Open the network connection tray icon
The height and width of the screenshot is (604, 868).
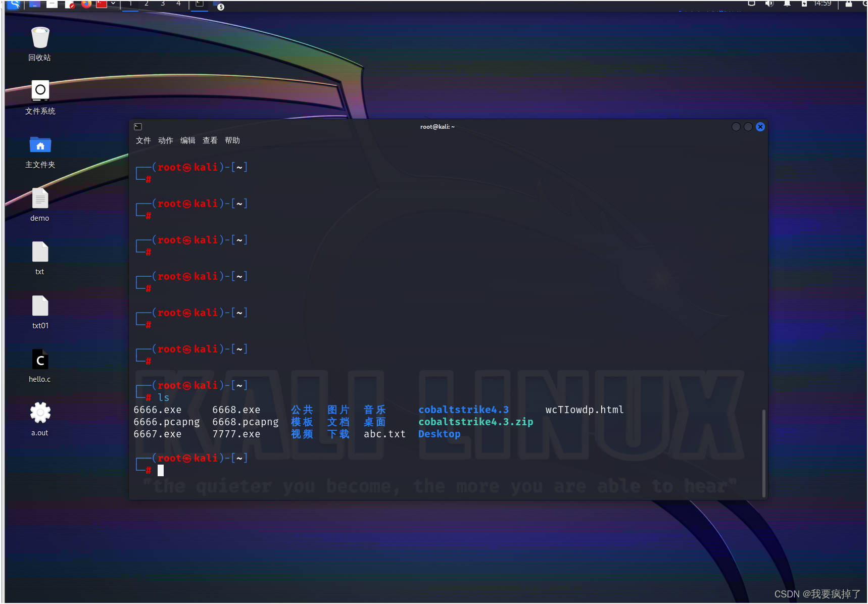click(751, 3)
